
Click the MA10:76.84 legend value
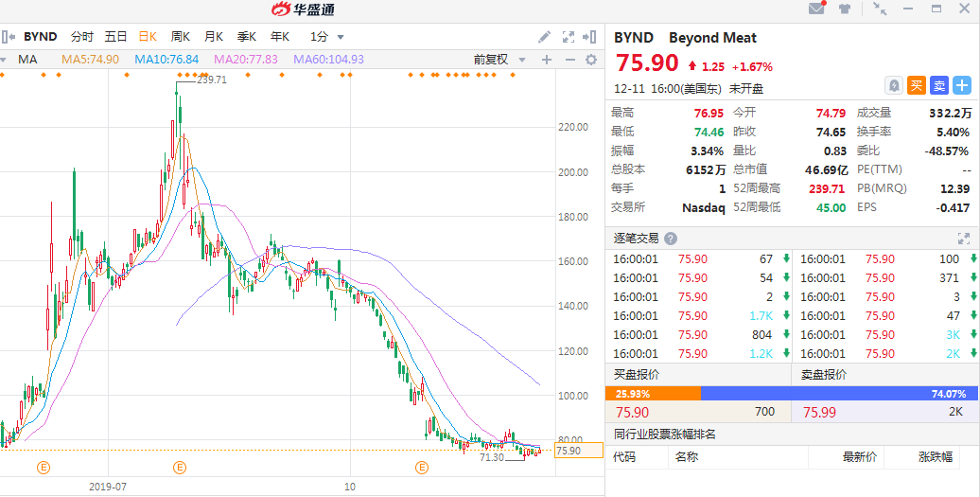(166, 60)
